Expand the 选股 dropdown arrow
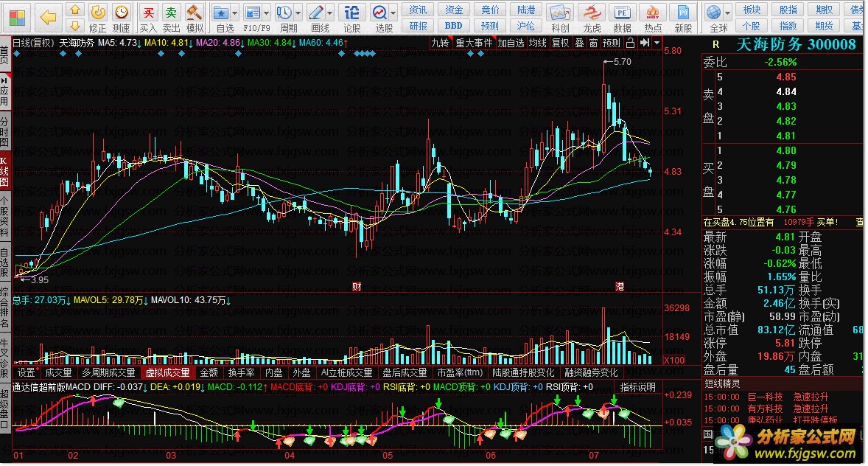 (x=393, y=13)
